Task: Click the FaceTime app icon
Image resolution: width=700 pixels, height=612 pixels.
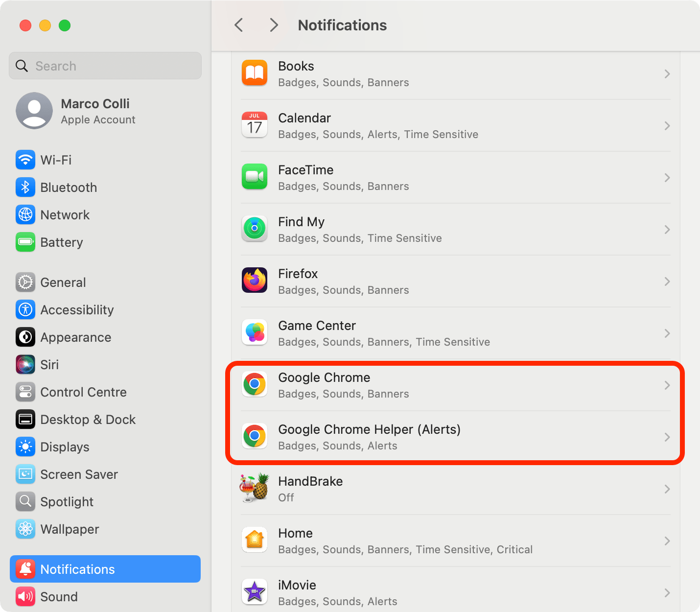Action: [255, 177]
